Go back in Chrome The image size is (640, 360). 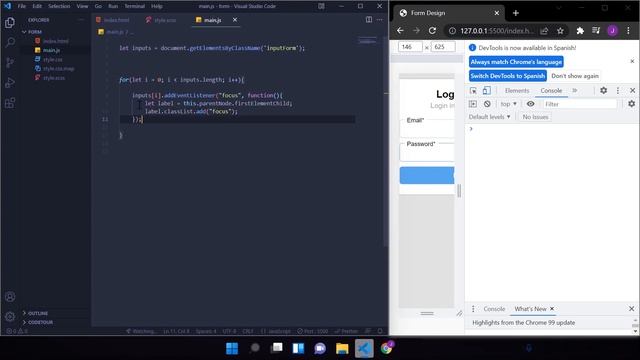400,31
